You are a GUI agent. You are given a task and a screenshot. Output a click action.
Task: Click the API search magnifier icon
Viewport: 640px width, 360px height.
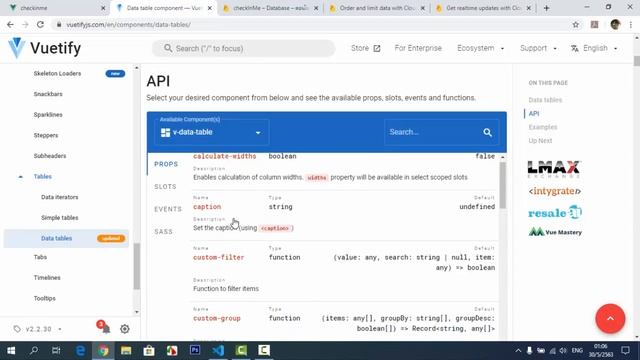click(487, 132)
